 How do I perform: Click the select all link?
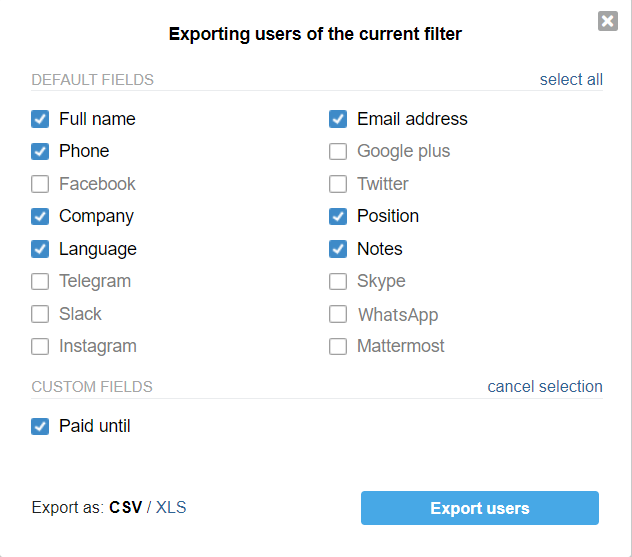point(571,79)
